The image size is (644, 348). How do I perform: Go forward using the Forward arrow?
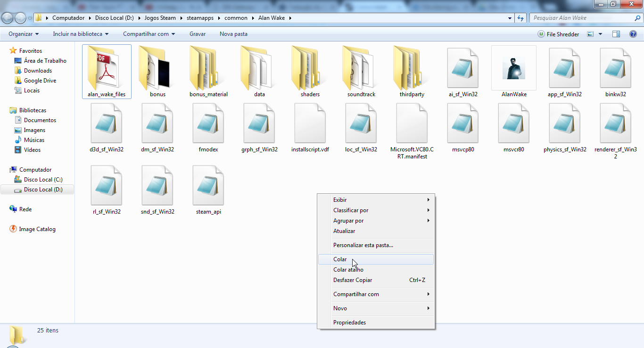pos(21,18)
